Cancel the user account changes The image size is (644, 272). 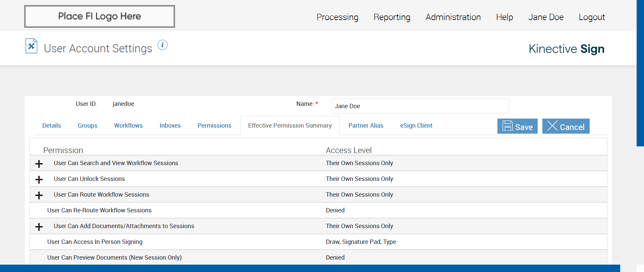566,126
